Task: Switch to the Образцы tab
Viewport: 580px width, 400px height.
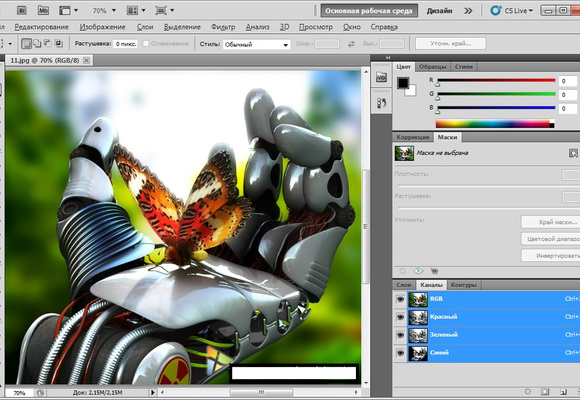Action: 432,67
